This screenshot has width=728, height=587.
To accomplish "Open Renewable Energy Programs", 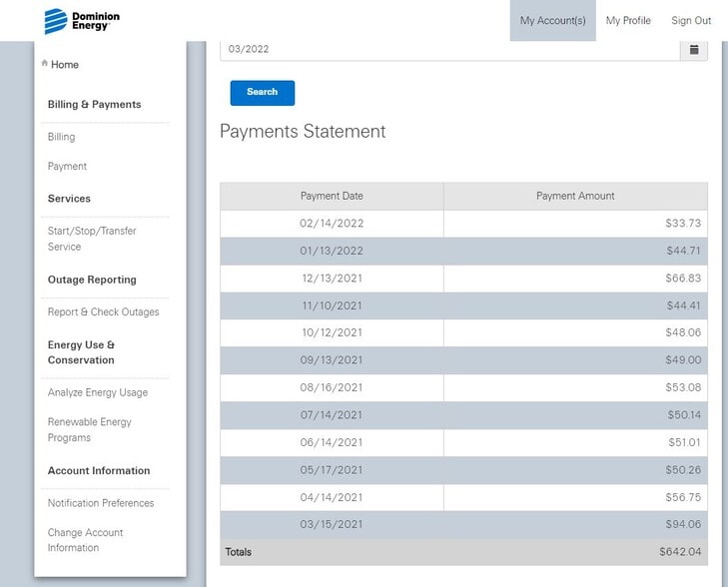I will tap(89, 429).
